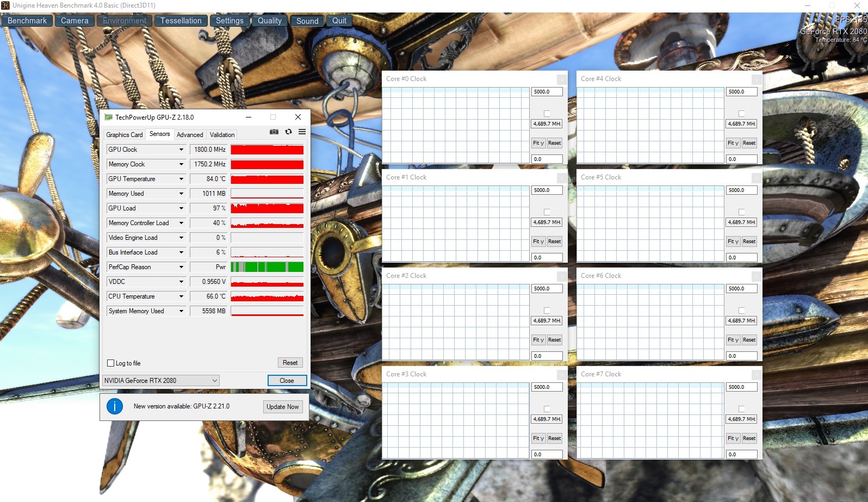The image size is (868, 502).
Task: Minimize the GPU-Z window
Action: tap(249, 117)
